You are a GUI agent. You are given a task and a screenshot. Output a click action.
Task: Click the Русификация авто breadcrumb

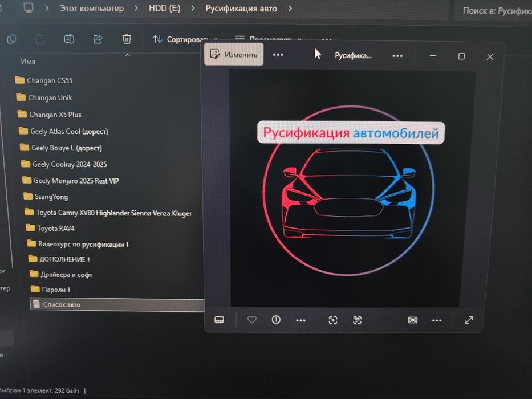click(x=241, y=9)
